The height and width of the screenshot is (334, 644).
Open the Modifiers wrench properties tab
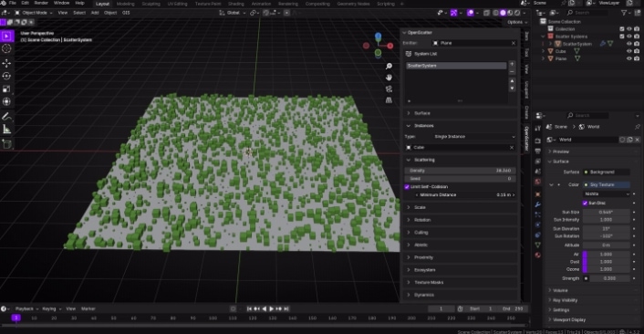pos(537,204)
